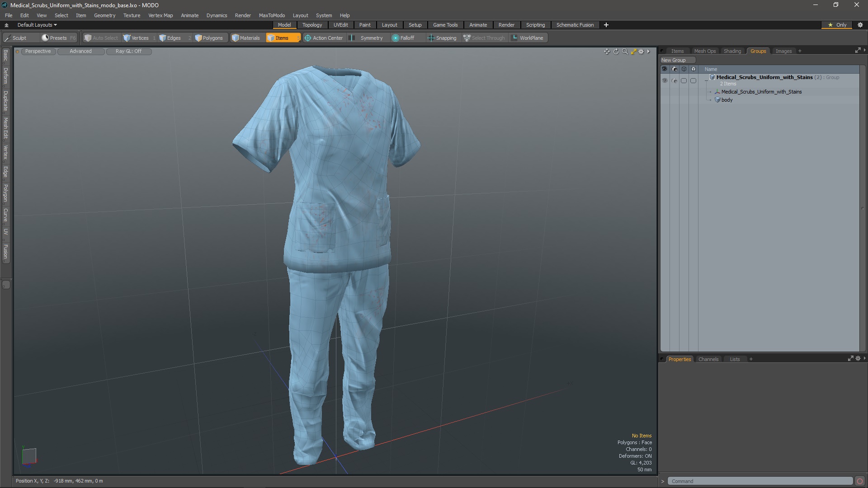Click the Ray GL: Off button

pyautogui.click(x=128, y=52)
